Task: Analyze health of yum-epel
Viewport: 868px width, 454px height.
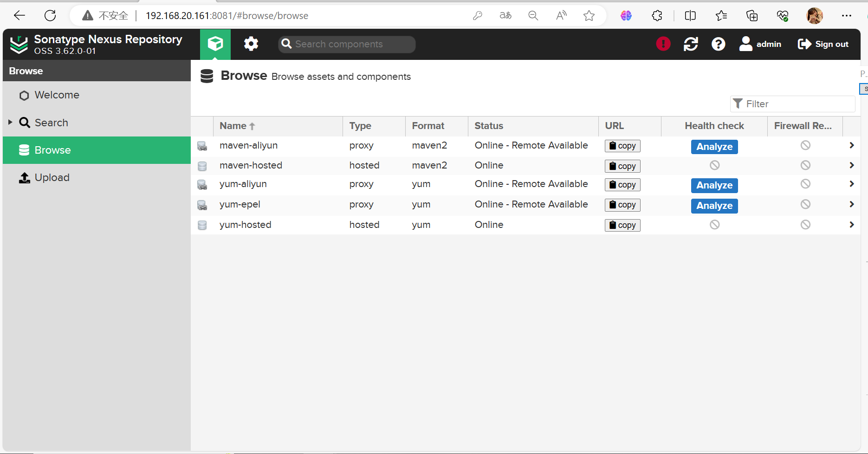Action: click(x=714, y=206)
